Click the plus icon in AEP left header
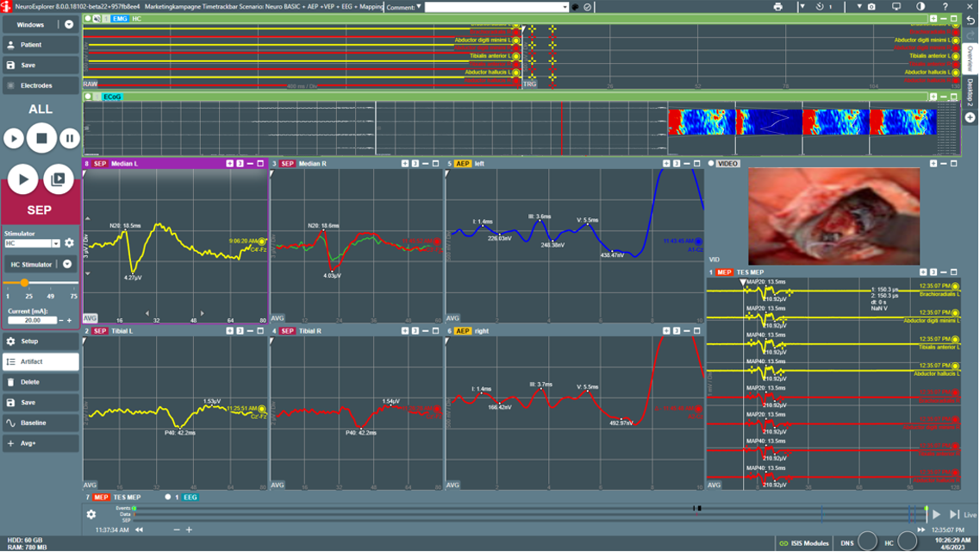Viewport: 980px width, 552px height. coord(666,164)
